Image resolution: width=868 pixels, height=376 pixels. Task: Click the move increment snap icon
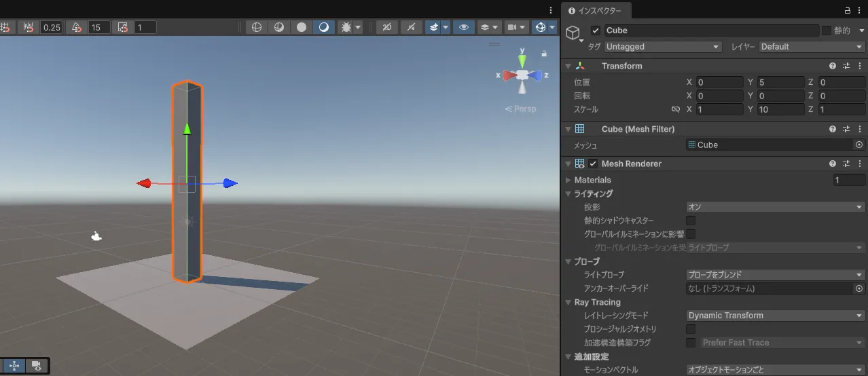[29, 27]
